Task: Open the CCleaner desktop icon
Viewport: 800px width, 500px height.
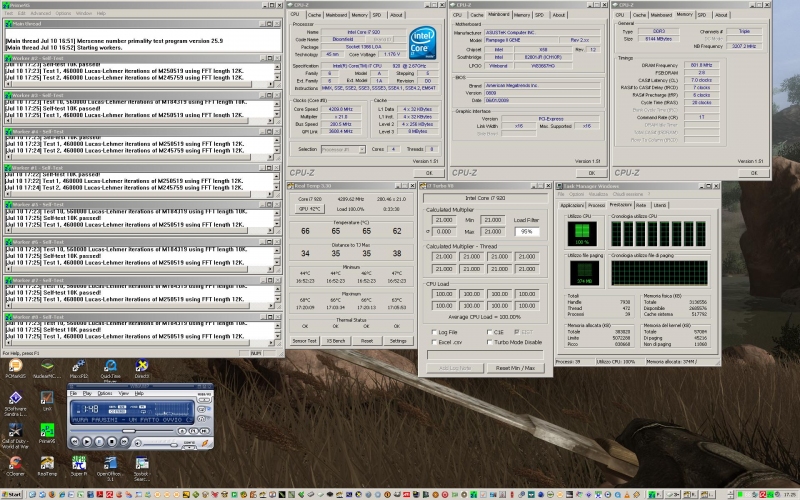Action: pyautogui.click(x=15, y=462)
